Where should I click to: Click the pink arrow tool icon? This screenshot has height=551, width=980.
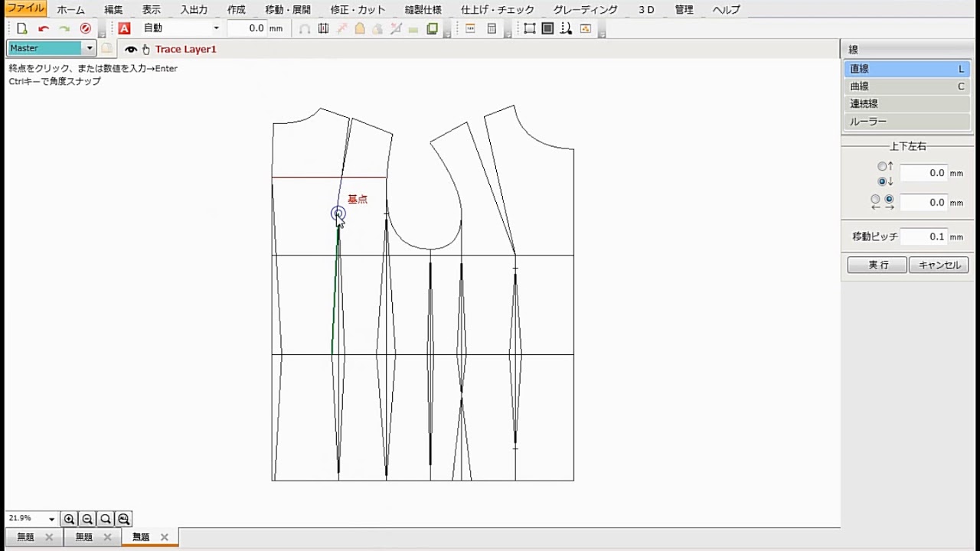pos(341,29)
